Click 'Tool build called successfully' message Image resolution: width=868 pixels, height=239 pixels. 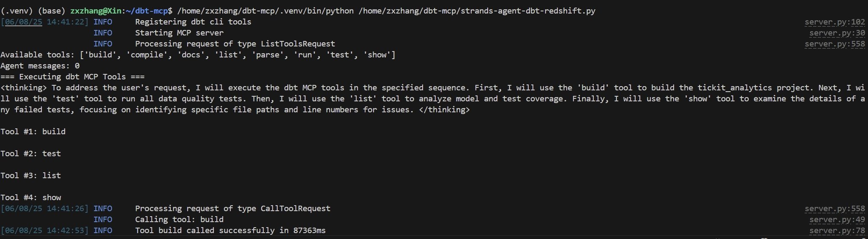tap(230, 231)
